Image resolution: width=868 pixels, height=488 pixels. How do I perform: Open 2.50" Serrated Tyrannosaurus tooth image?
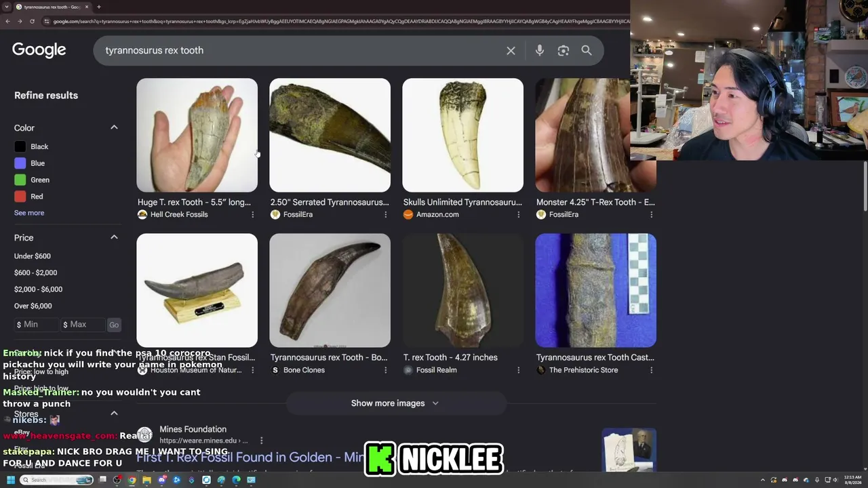click(330, 135)
